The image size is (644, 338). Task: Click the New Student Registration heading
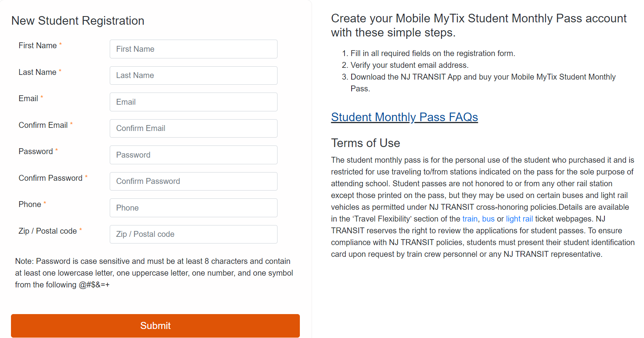click(78, 21)
